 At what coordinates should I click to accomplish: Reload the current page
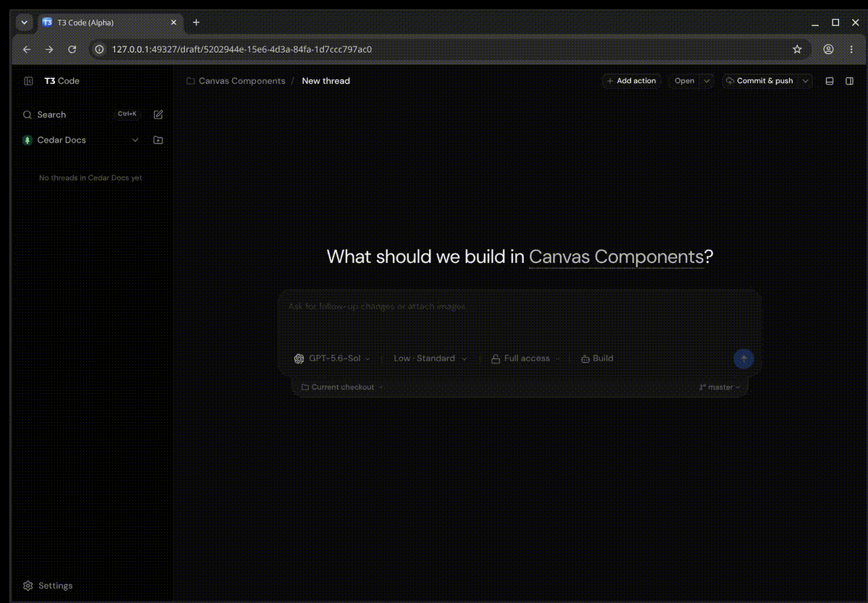(72, 49)
